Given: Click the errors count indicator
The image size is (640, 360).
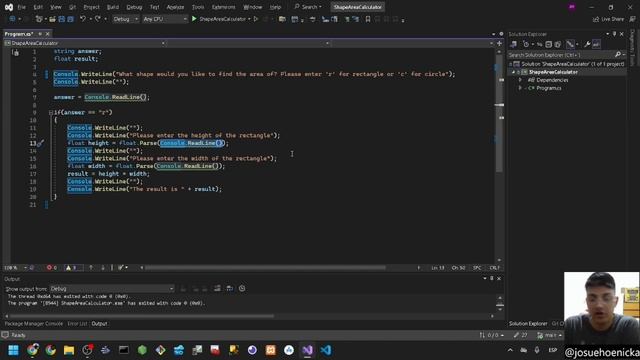Looking at the screenshot, I should coord(51,268).
